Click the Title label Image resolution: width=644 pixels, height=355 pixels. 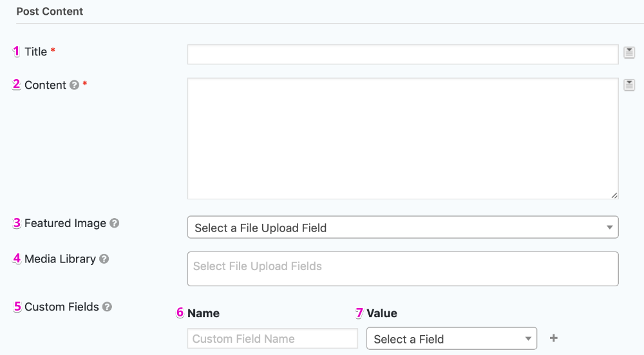[x=35, y=51]
